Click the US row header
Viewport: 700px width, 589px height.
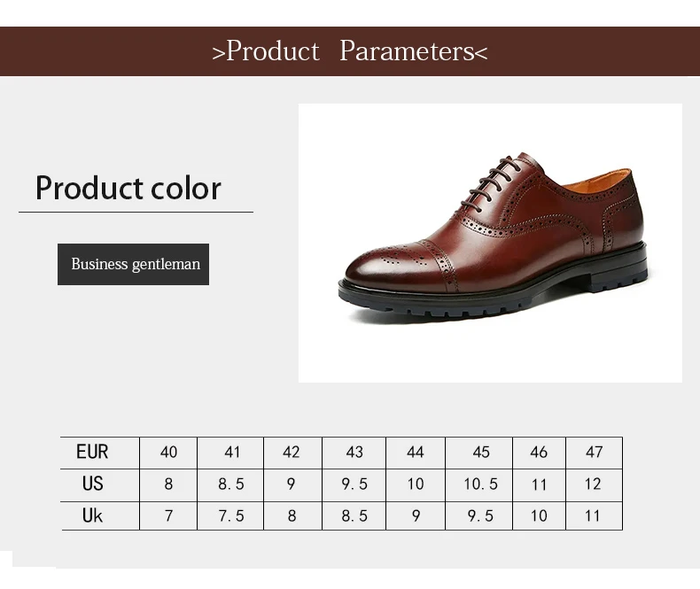[92, 484]
